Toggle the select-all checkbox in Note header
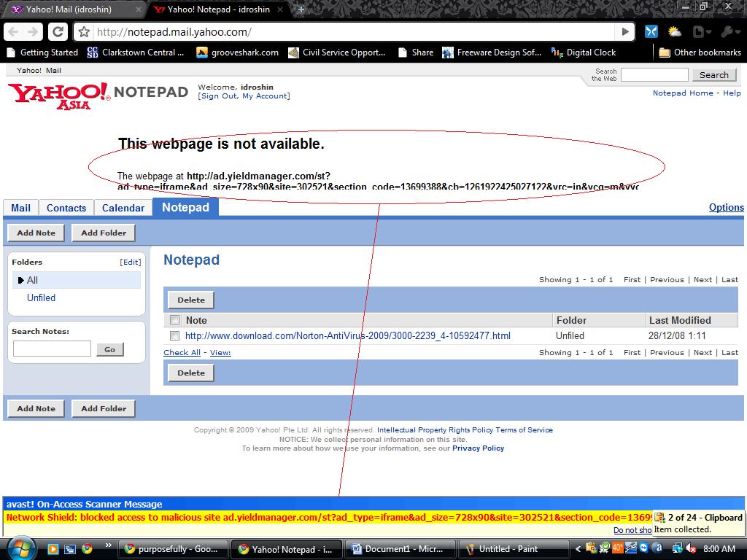Screen dimensions: 747x560 [x=175, y=320]
